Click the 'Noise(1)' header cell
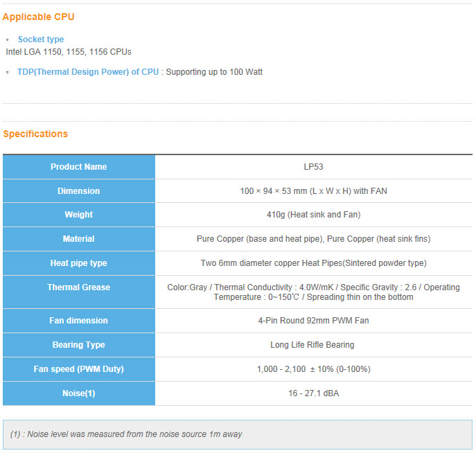This screenshot has width=476, height=453. 78,393
